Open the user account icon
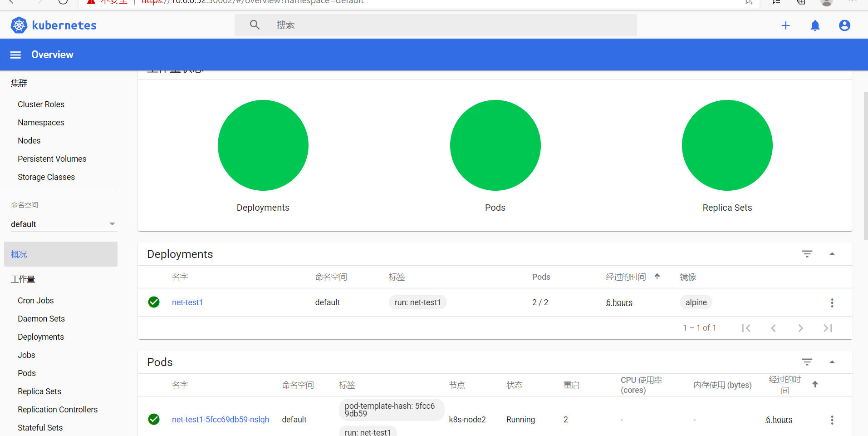Image resolution: width=868 pixels, height=436 pixels. coord(844,25)
